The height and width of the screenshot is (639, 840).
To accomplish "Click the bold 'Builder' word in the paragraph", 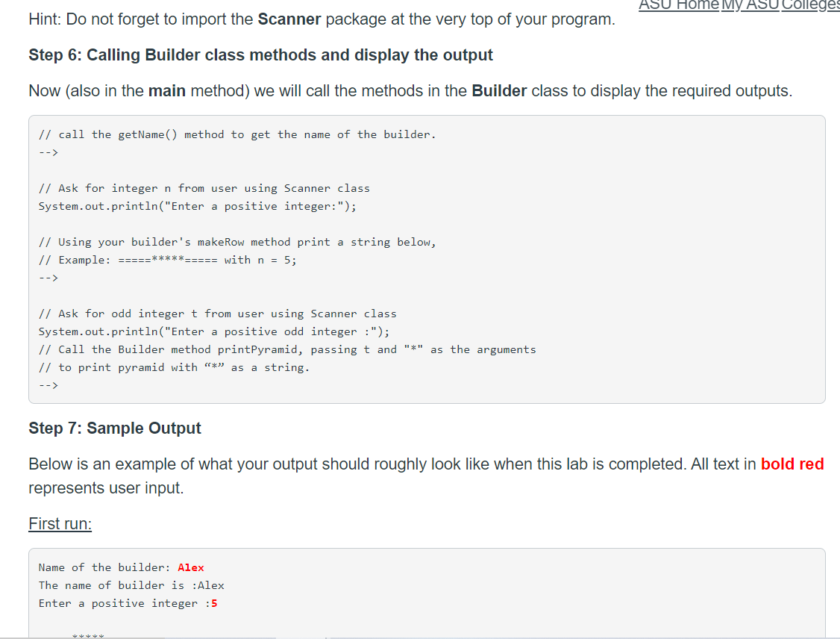I will (x=499, y=91).
